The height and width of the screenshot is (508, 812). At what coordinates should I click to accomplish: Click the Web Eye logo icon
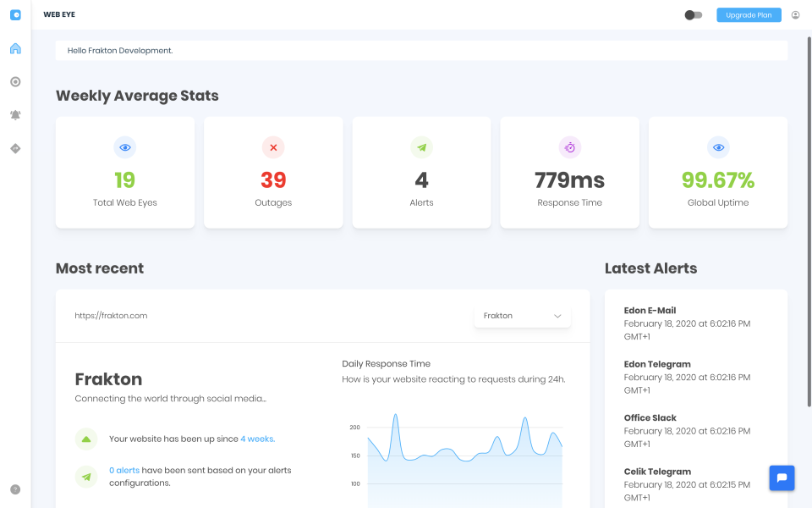click(x=14, y=14)
